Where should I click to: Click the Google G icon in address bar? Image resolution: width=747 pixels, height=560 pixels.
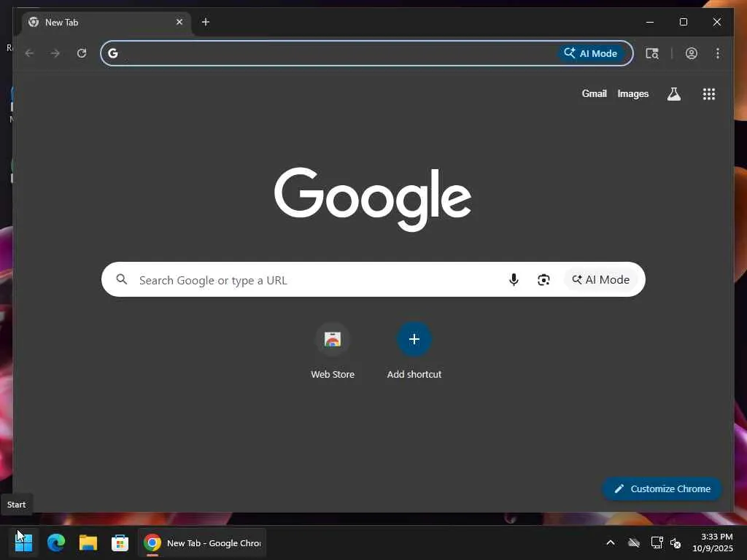(113, 53)
